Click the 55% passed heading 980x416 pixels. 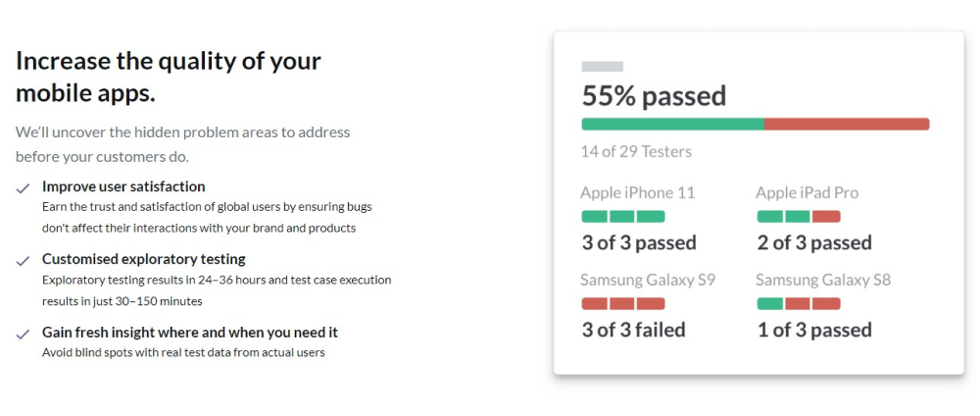654,96
